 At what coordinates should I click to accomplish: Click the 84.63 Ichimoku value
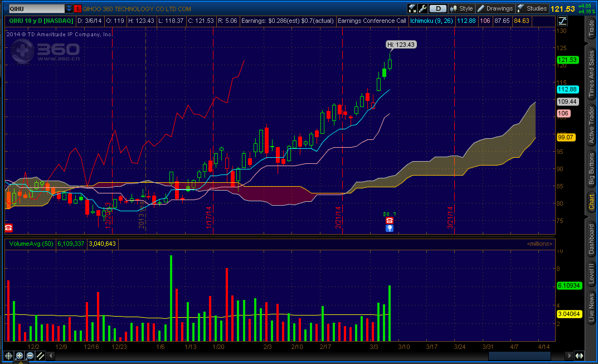click(x=522, y=21)
